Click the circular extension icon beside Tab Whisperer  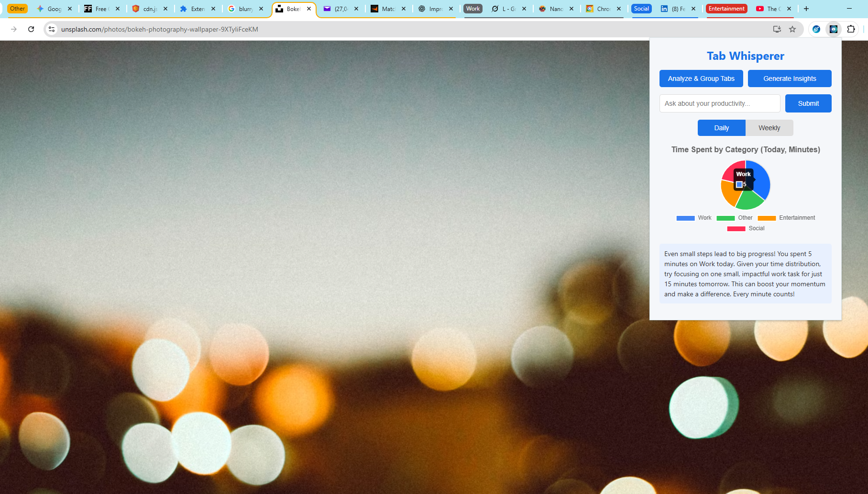pyautogui.click(x=815, y=29)
